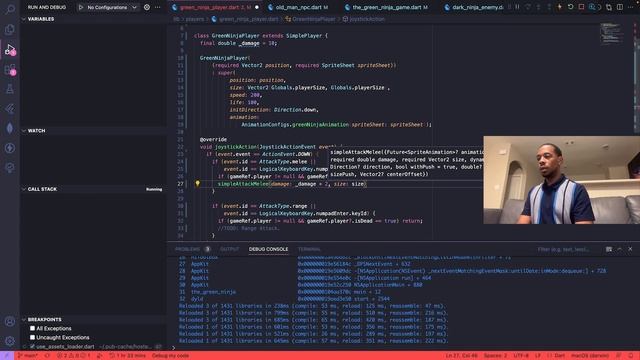Image resolution: width=640 pixels, height=360 pixels.
Task: Split the editor to the right
Action: 620,7
